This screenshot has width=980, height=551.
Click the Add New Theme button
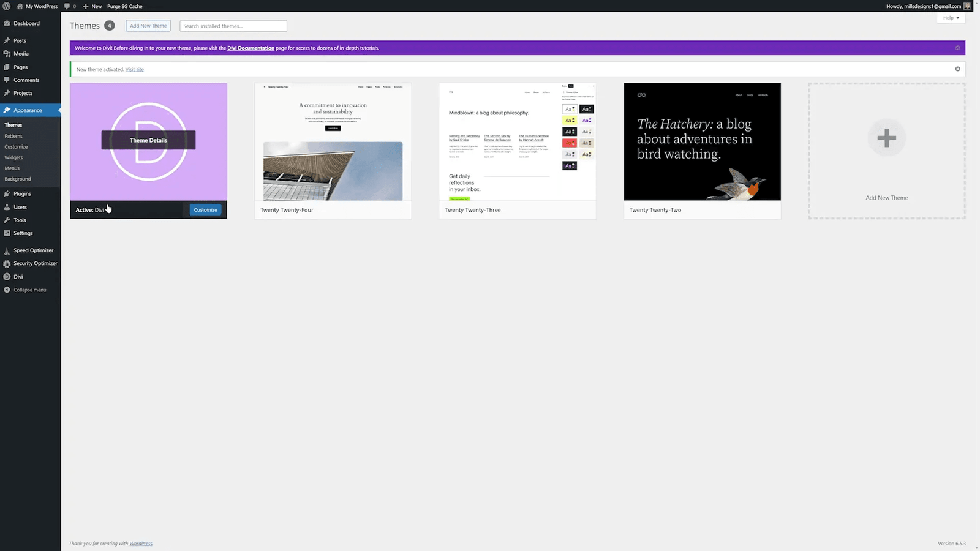pyautogui.click(x=148, y=26)
